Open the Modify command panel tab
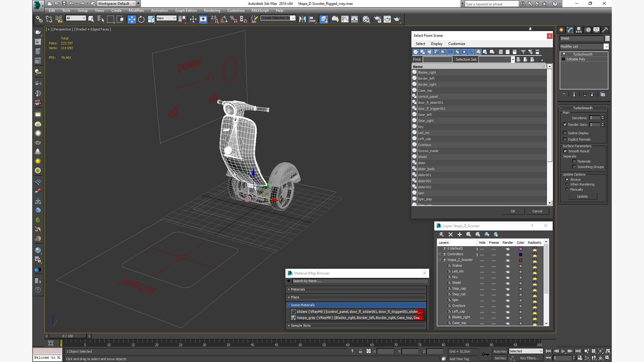The image size is (644, 362). 570,30
